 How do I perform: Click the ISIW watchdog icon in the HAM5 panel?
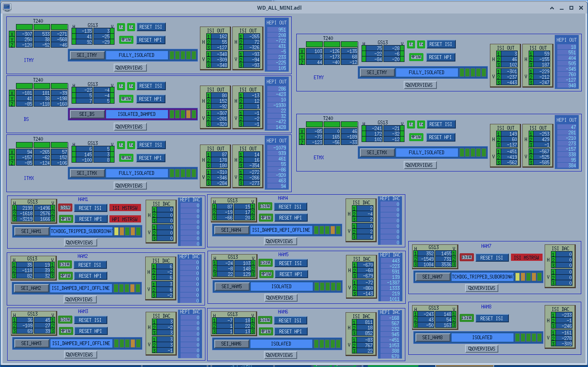click(x=265, y=263)
